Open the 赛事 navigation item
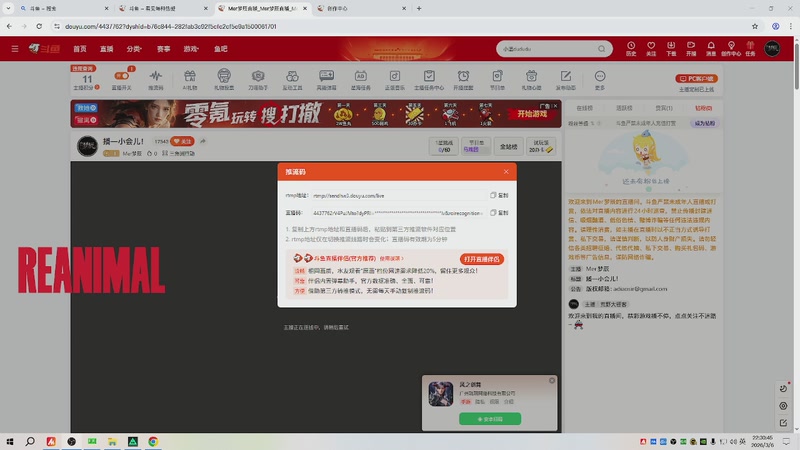800x450 pixels. click(x=164, y=49)
